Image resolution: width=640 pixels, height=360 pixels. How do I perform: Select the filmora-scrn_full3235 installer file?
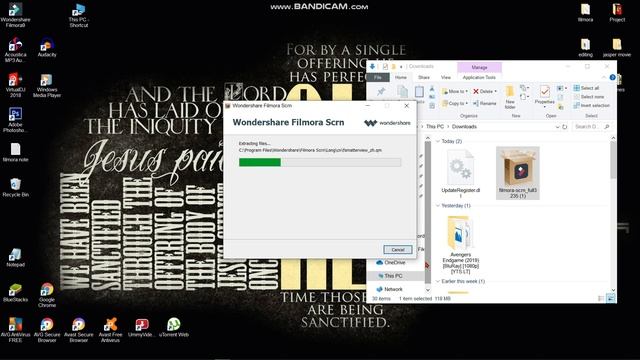pyautogui.click(x=518, y=173)
